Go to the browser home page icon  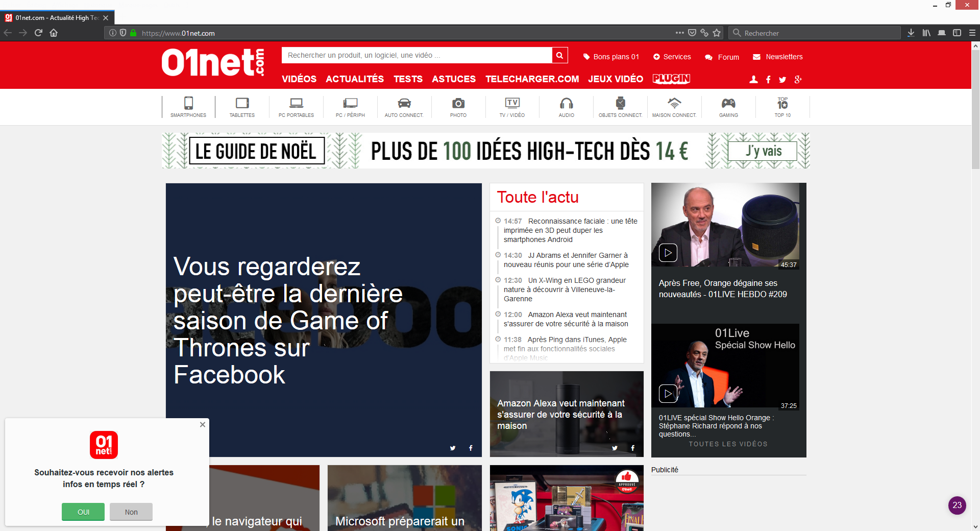click(x=54, y=33)
